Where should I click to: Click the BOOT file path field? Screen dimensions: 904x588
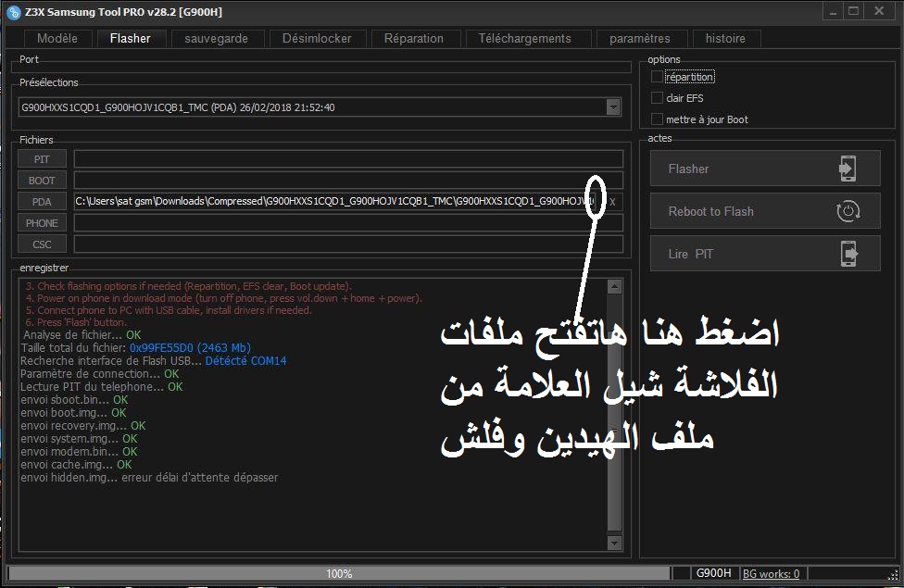click(348, 181)
